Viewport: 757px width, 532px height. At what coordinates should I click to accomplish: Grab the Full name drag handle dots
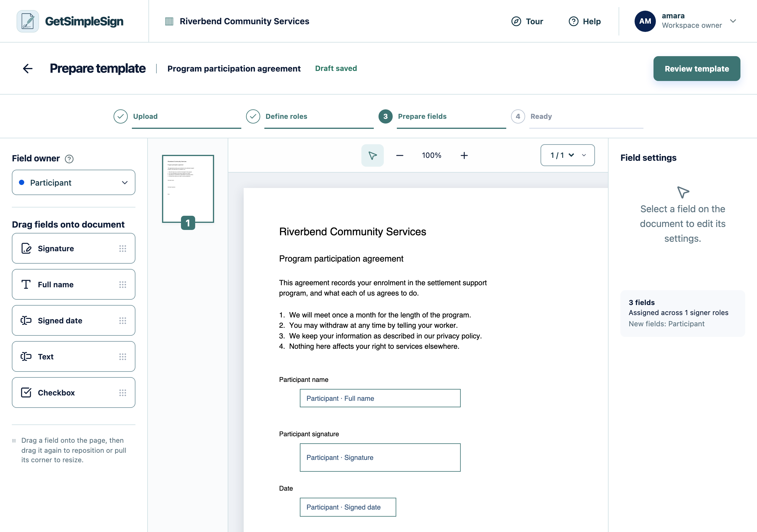pos(123,284)
